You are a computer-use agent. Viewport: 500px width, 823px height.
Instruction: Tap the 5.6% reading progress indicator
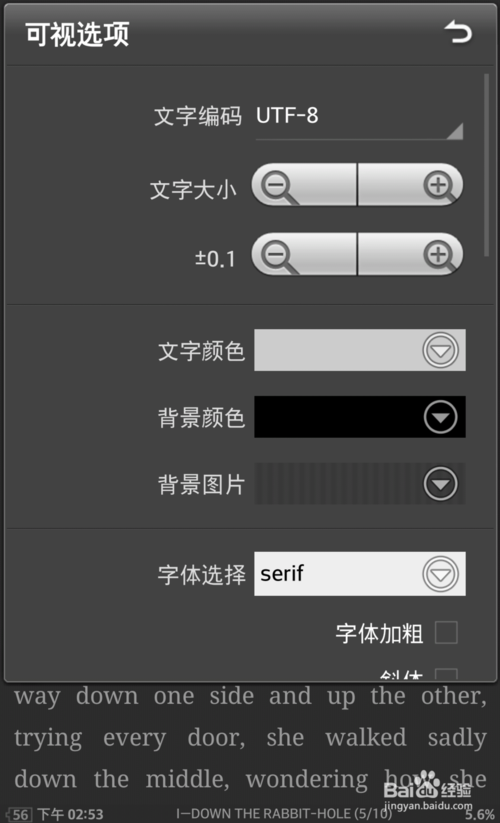(480, 815)
